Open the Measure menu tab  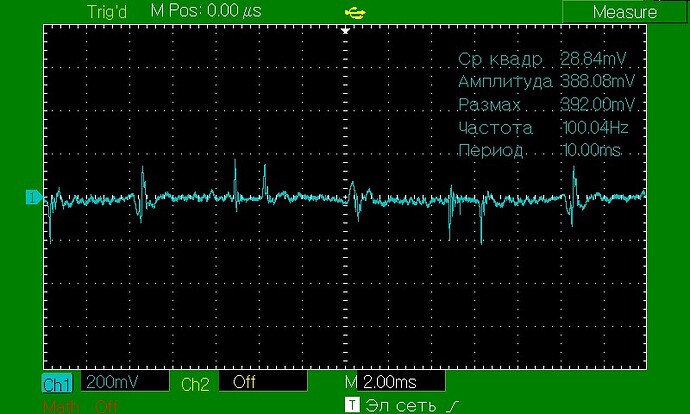coord(624,12)
